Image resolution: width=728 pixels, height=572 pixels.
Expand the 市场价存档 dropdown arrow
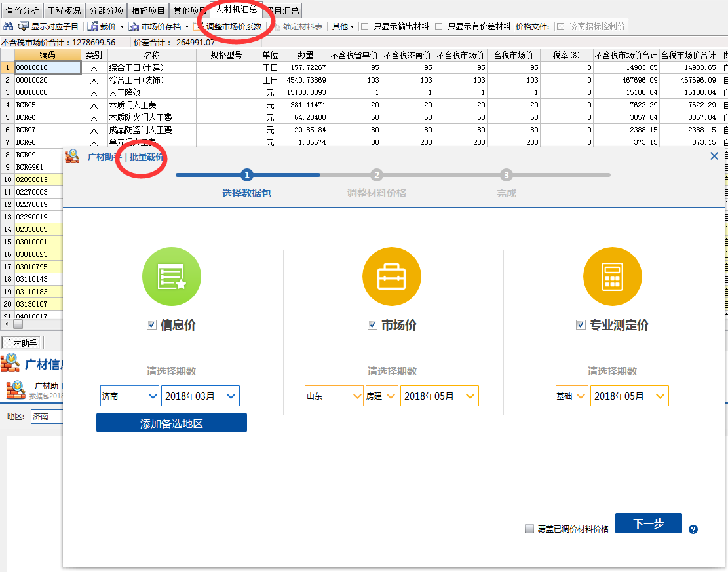point(187,27)
